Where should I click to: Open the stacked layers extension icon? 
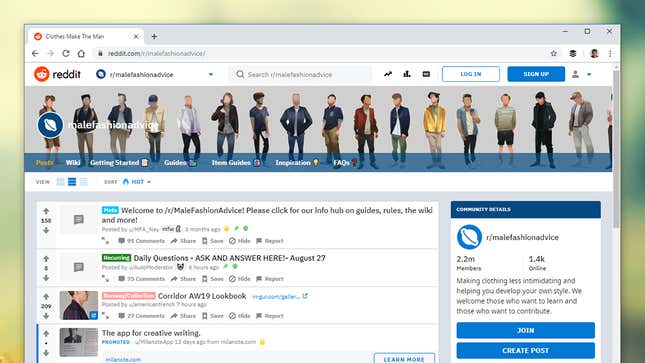click(x=573, y=54)
